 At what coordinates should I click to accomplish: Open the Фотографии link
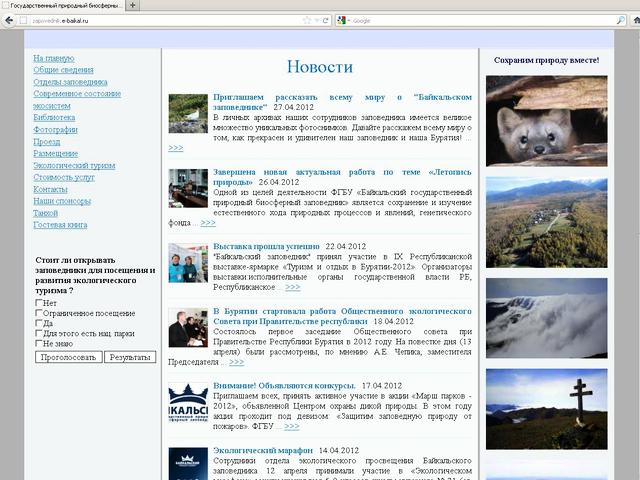(x=56, y=130)
